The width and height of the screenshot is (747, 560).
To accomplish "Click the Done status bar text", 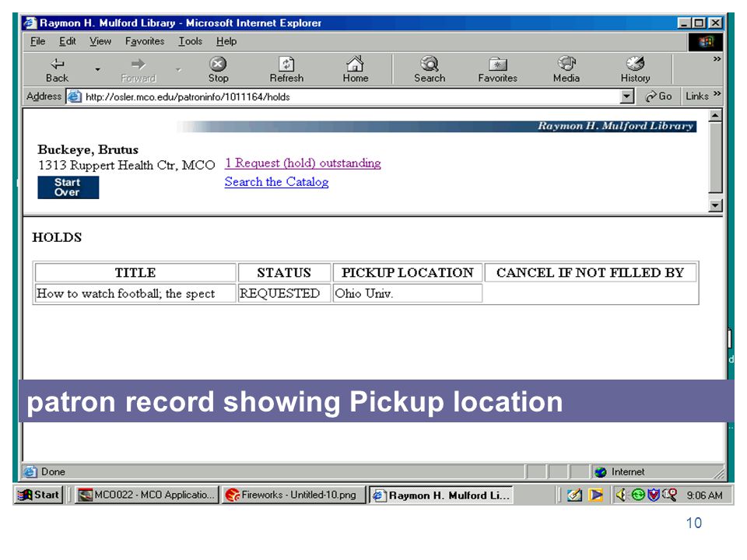I will [x=53, y=472].
